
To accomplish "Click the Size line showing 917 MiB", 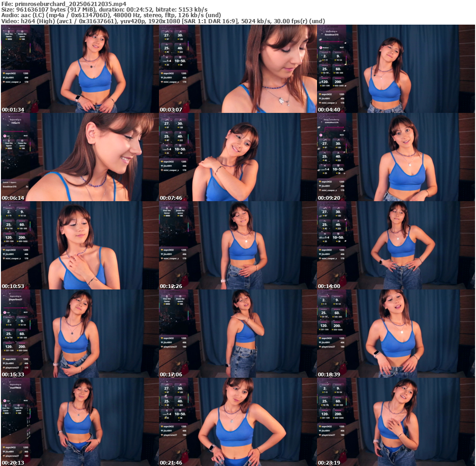I will coord(105,9).
